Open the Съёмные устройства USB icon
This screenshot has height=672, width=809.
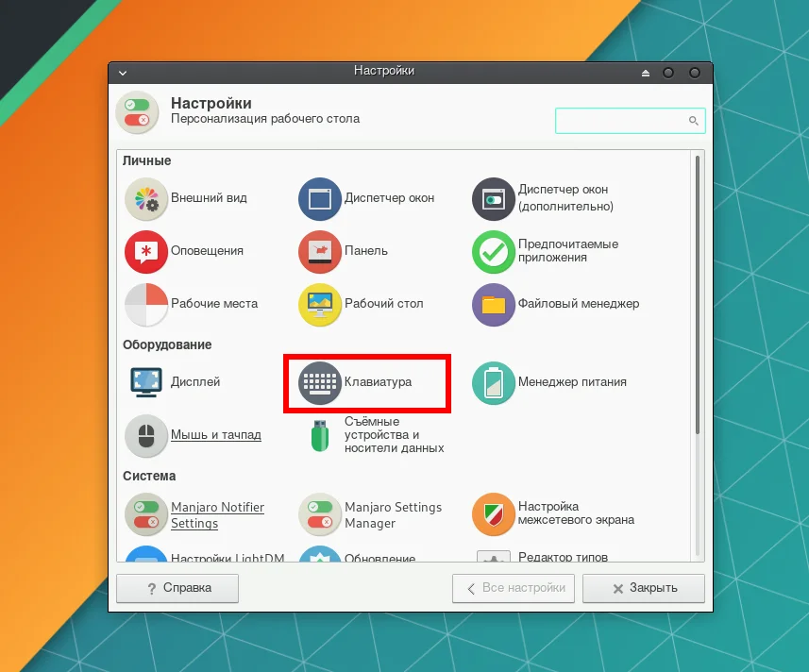point(320,436)
